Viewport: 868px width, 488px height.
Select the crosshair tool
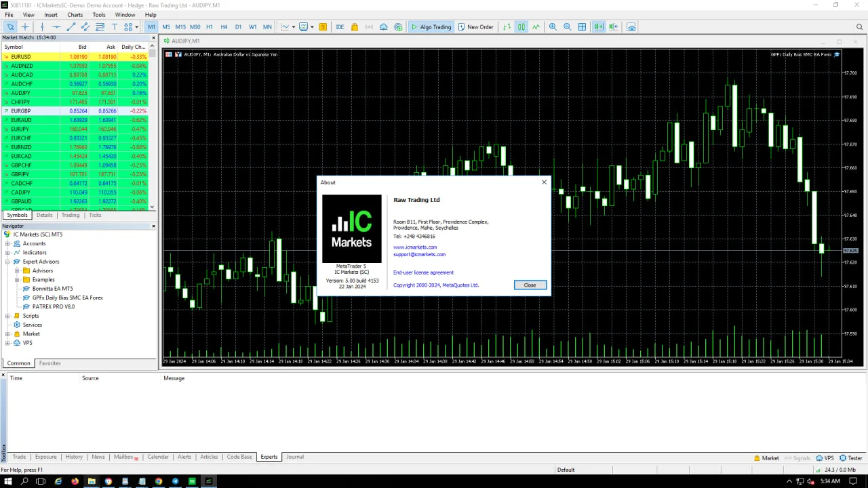(x=25, y=27)
